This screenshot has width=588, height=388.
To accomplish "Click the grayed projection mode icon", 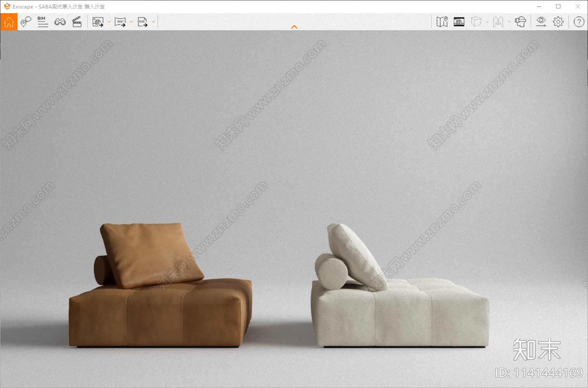I will [498, 22].
